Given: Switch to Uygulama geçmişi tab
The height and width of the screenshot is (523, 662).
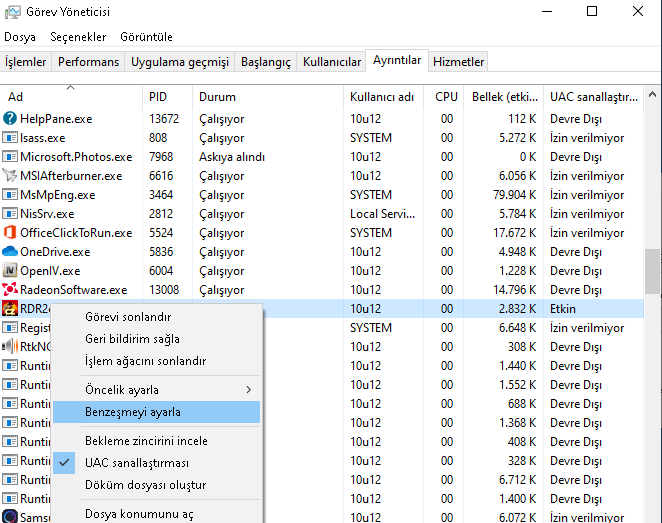Looking at the screenshot, I should [x=180, y=62].
